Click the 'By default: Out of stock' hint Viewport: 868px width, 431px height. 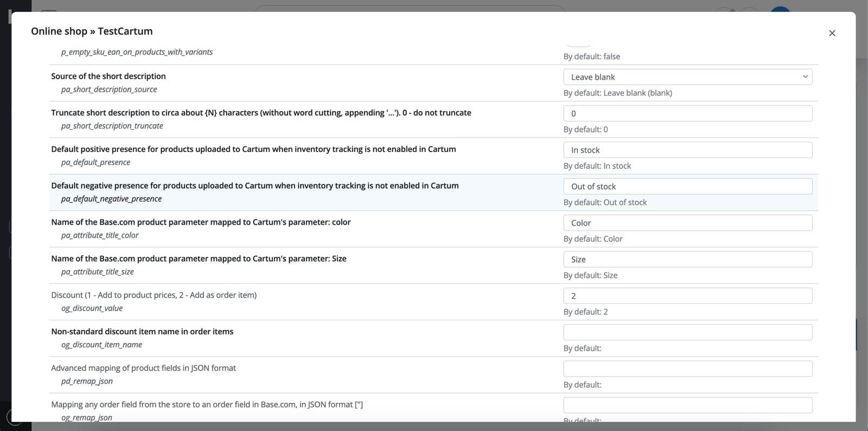(605, 202)
